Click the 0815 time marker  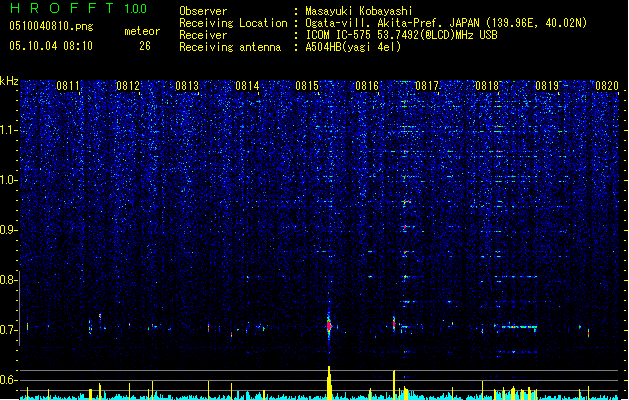[x=307, y=86]
